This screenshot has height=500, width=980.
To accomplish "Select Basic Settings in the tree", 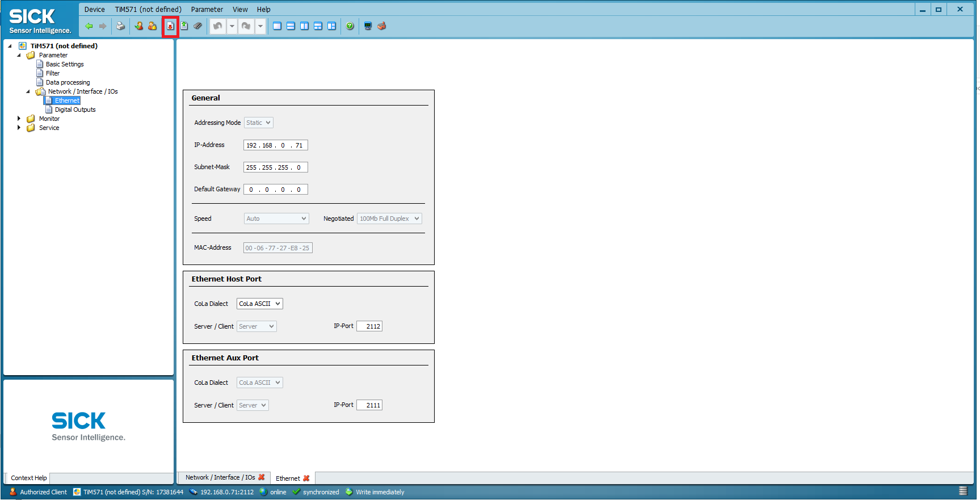I will tap(65, 64).
